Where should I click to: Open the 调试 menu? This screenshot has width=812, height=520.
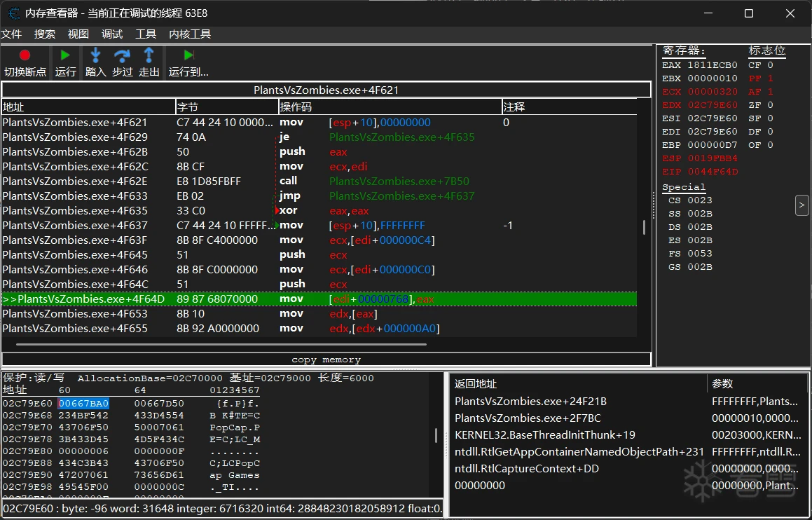click(112, 34)
